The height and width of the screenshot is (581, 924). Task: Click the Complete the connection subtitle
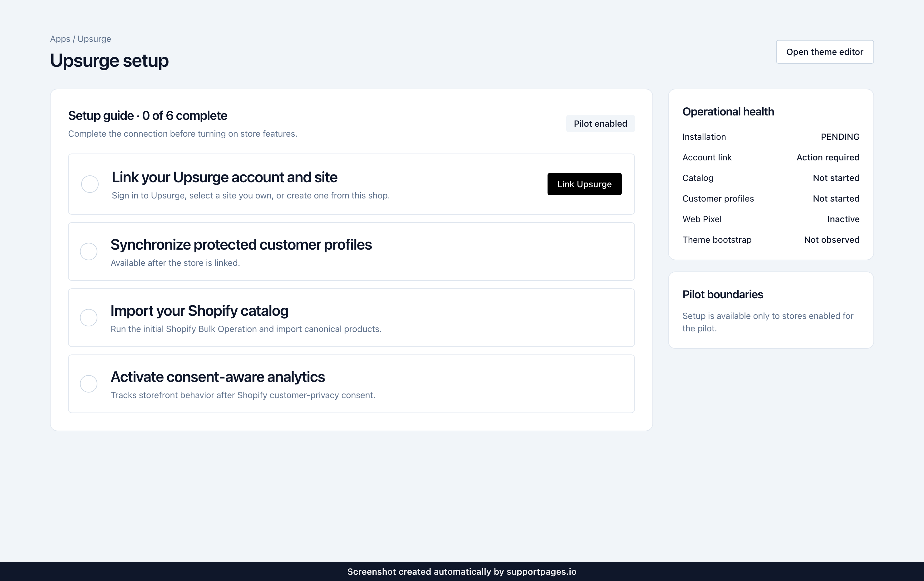click(183, 134)
